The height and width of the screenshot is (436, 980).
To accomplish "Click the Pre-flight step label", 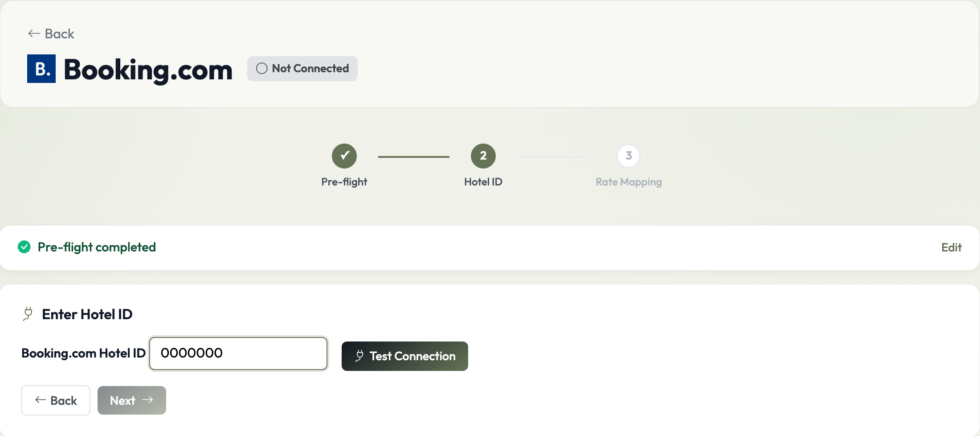I will (x=344, y=182).
